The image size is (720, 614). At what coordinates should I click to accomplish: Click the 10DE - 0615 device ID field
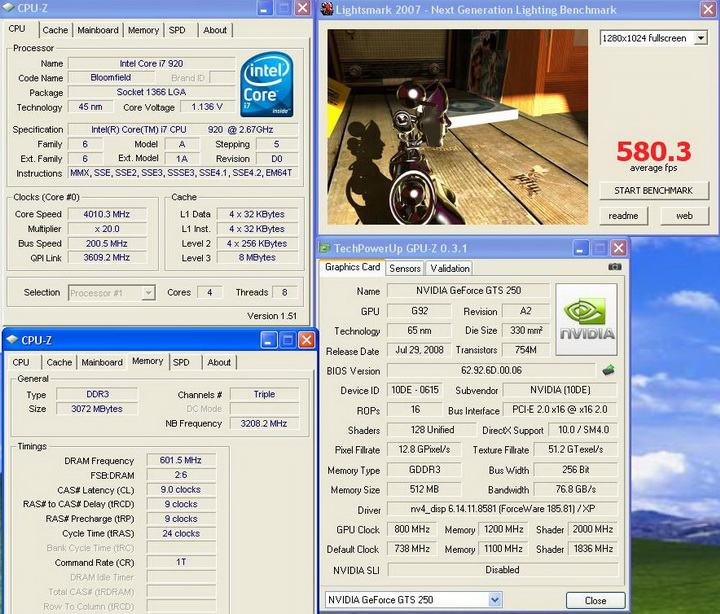[x=415, y=390]
